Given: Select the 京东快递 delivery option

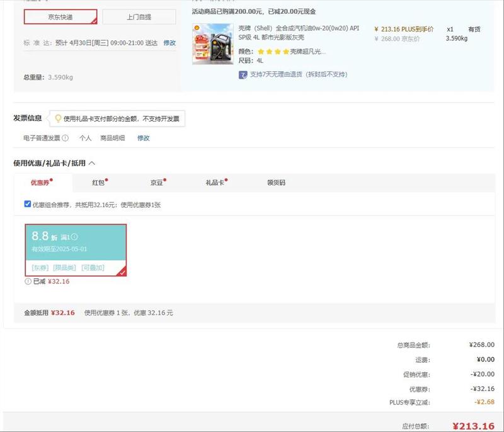Looking at the screenshot, I should click(x=60, y=17).
